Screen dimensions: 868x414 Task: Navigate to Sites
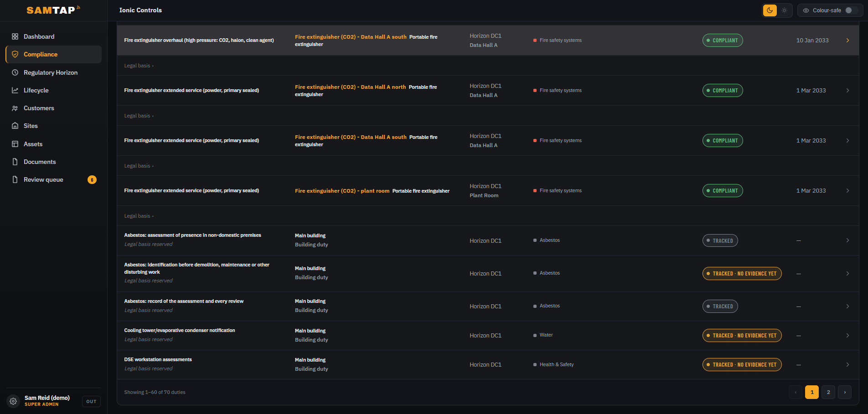(x=53, y=126)
